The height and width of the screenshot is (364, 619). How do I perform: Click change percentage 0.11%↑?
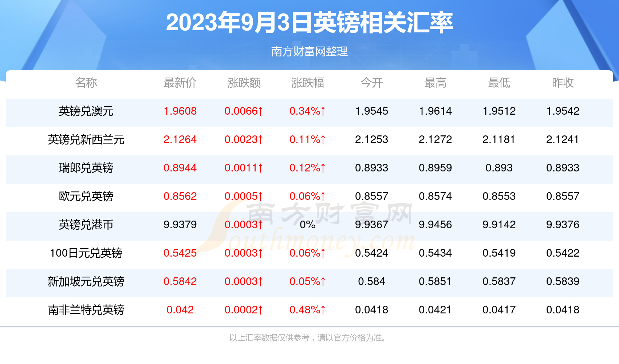coord(307,139)
